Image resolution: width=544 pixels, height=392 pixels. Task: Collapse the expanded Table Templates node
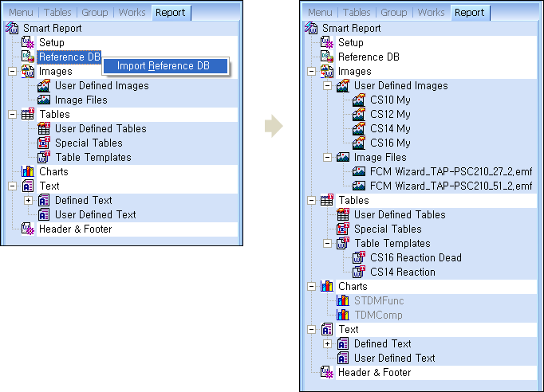(327, 244)
